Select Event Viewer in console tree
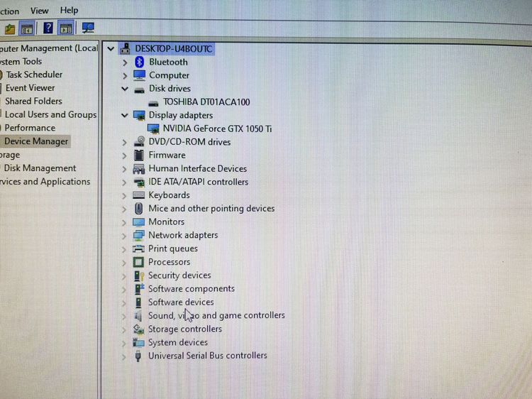The width and height of the screenshot is (532, 399). 31,87
